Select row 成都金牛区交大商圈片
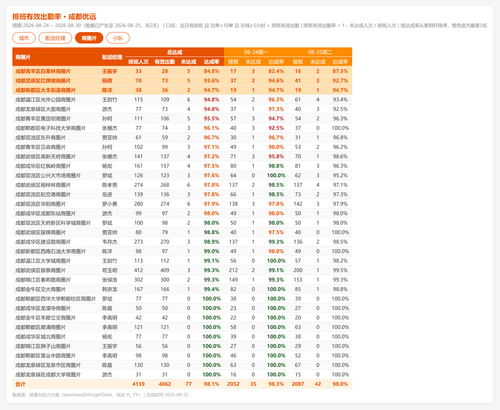 tap(182, 289)
